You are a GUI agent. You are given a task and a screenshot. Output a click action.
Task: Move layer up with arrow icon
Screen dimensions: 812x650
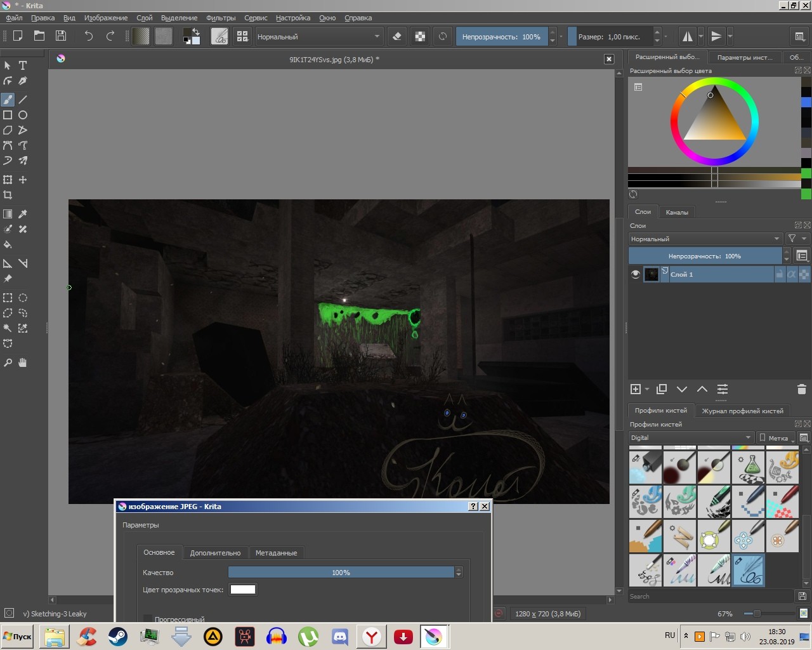[702, 389]
